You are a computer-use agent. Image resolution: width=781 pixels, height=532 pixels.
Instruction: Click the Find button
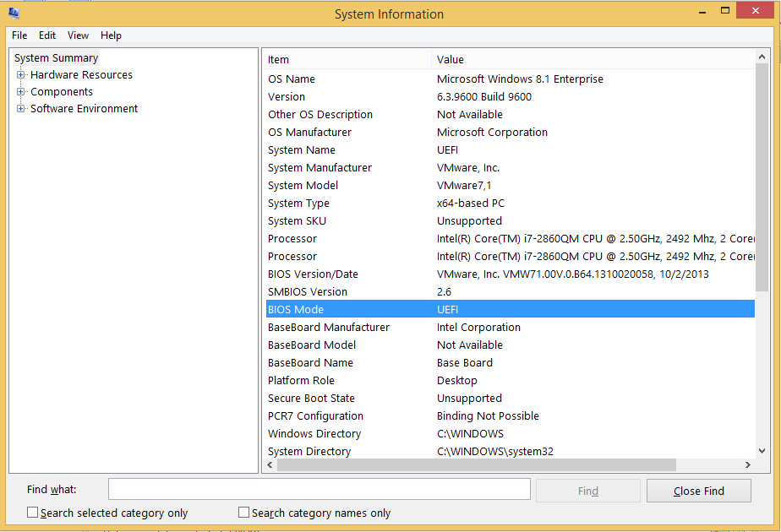tap(588, 491)
